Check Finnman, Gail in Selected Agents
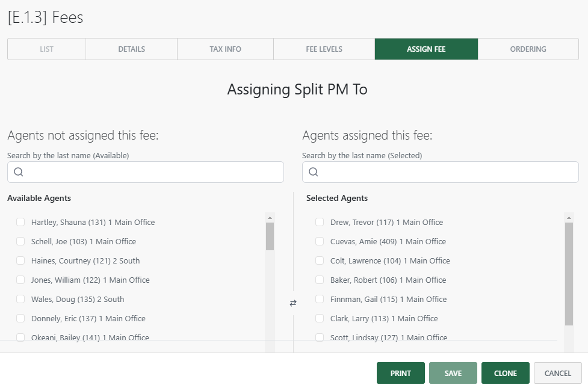 (x=320, y=299)
